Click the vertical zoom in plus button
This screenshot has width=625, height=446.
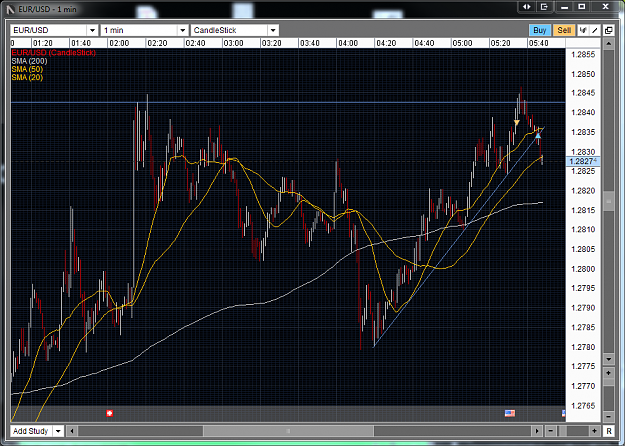click(x=608, y=373)
